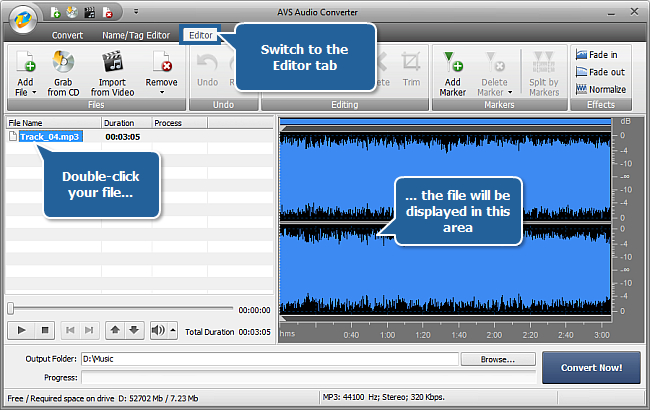Click the Undo button

click(207, 70)
